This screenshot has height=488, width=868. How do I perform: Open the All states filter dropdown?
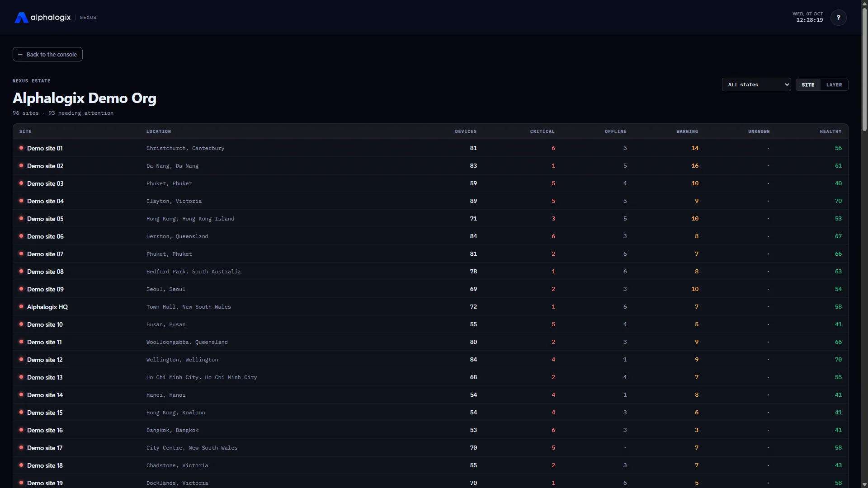pyautogui.click(x=756, y=84)
